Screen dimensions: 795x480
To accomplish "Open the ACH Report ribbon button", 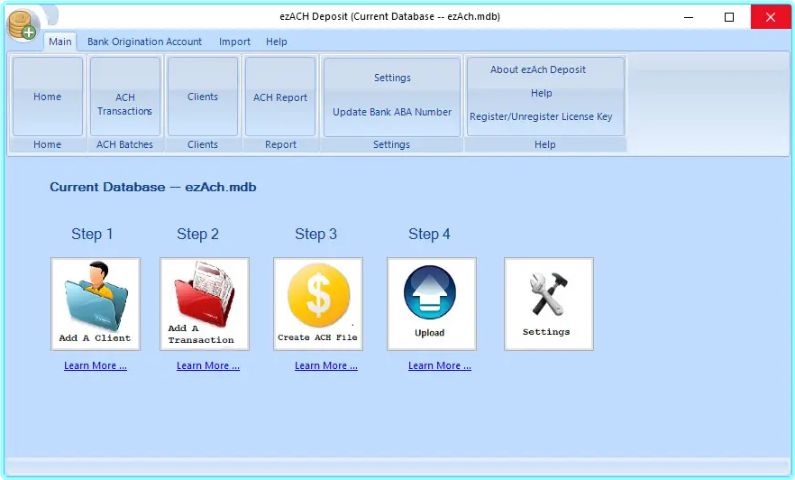I will tap(280, 96).
